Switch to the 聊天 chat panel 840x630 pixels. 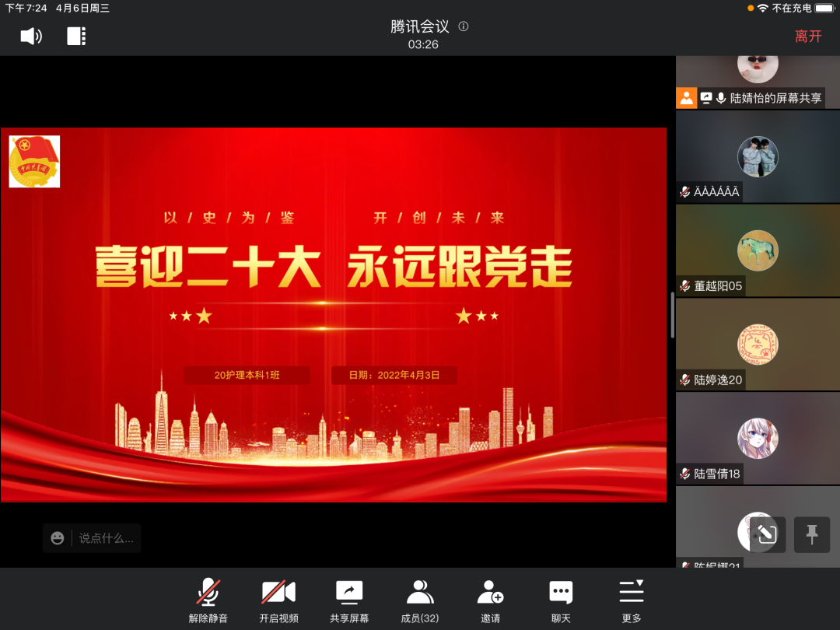point(561,599)
